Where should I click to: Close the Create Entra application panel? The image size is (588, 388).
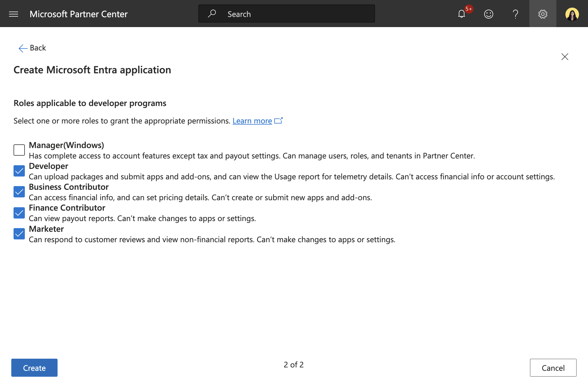tap(565, 57)
